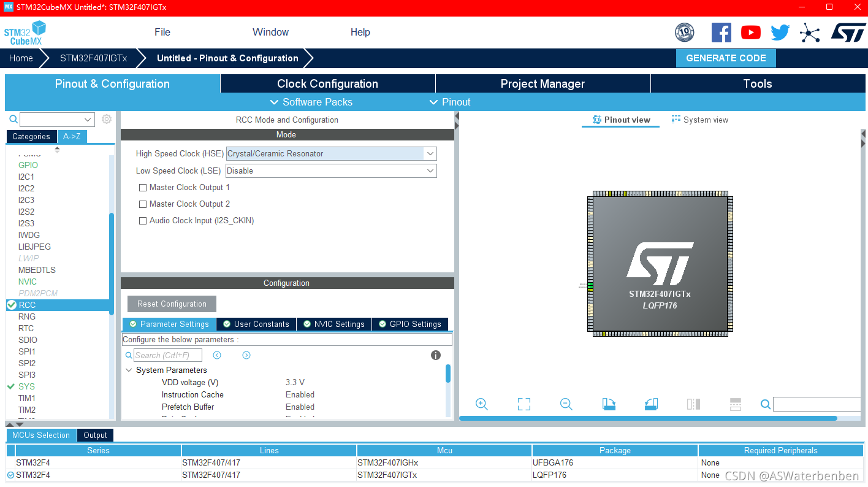Go to next parameter search result

pyautogui.click(x=246, y=355)
